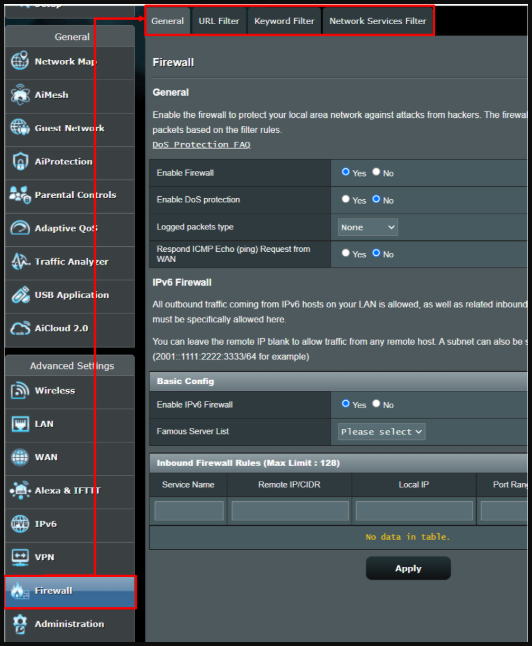Click the 'No data in table.' text
This screenshot has width=532, height=646.
(x=408, y=537)
